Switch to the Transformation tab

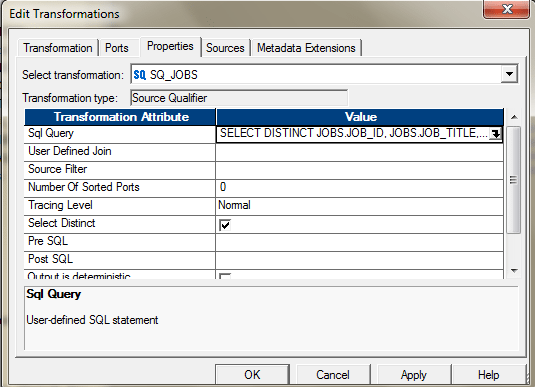[58, 48]
